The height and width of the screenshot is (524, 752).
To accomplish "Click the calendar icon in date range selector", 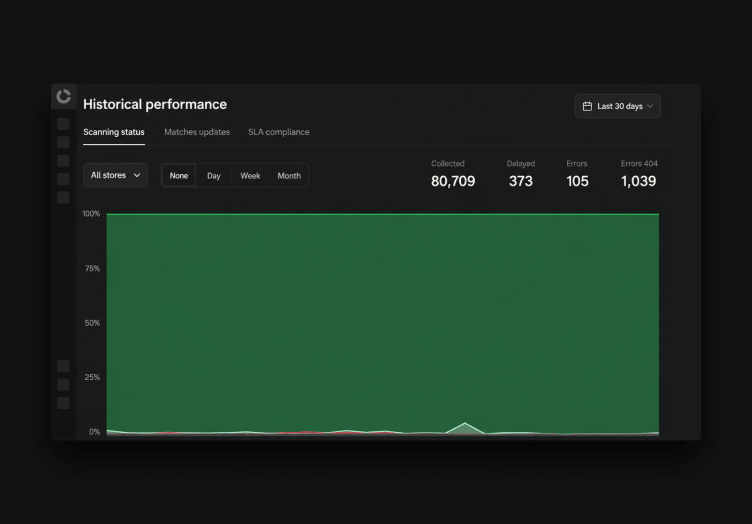I will [587, 106].
